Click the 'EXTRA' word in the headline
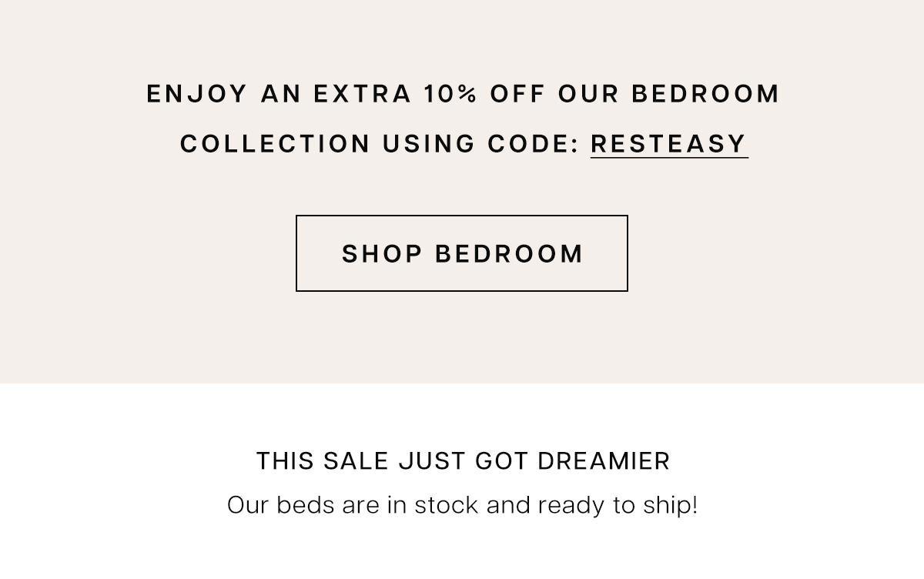Screen dimensions: 924x579 coord(363,94)
